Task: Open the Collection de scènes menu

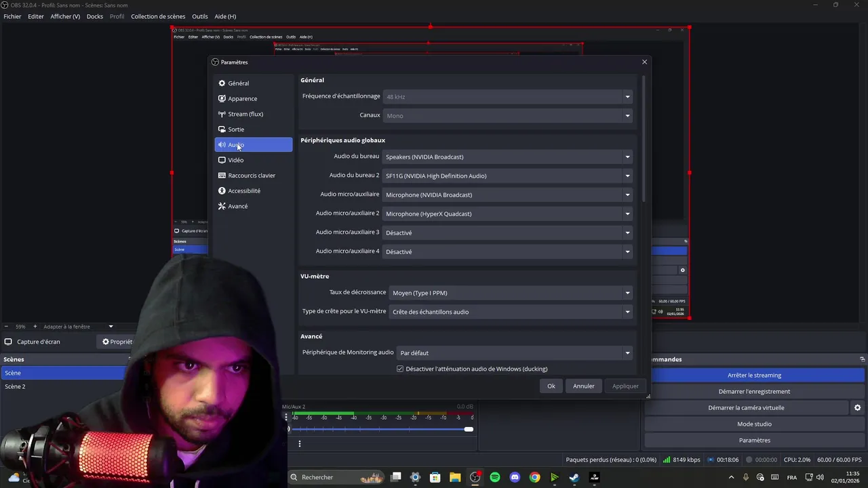Action: point(158,16)
